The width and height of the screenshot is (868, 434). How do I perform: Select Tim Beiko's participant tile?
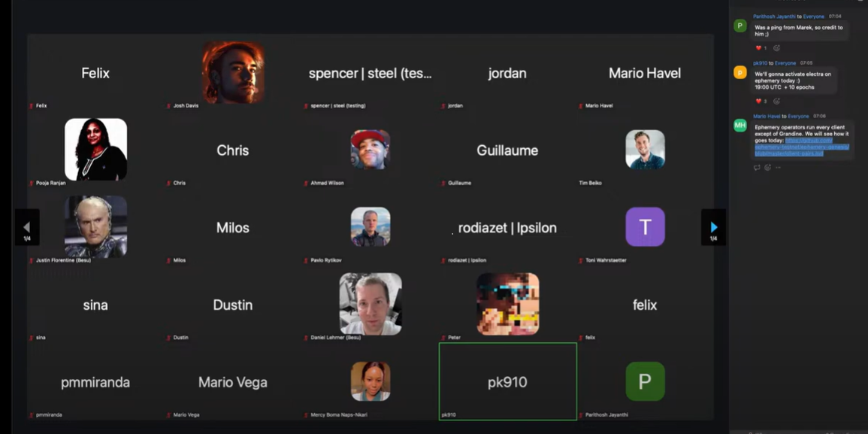click(645, 150)
